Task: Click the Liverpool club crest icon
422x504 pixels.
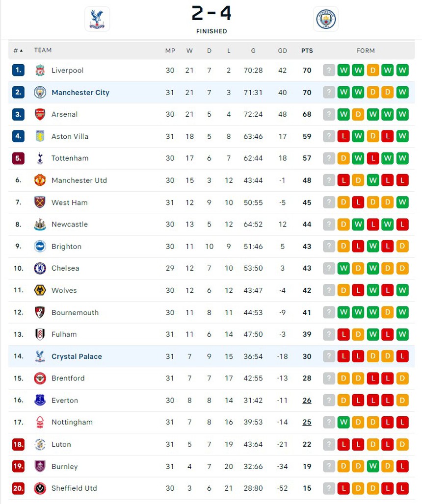Action: (40, 70)
